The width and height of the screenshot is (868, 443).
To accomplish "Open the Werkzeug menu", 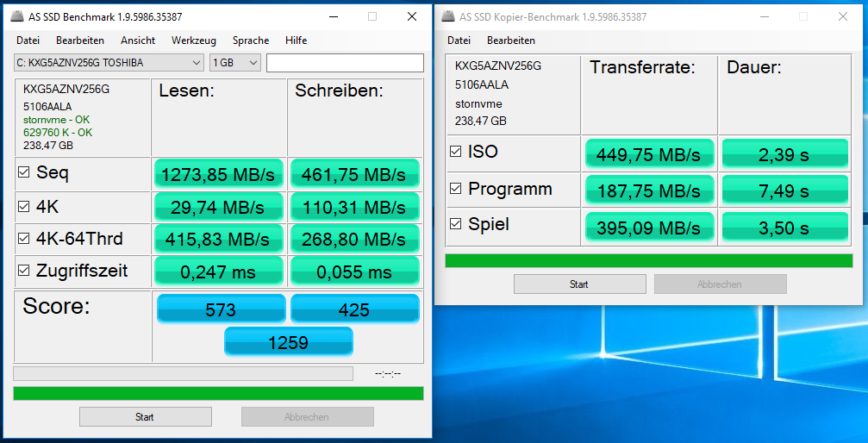I will point(194,41).
